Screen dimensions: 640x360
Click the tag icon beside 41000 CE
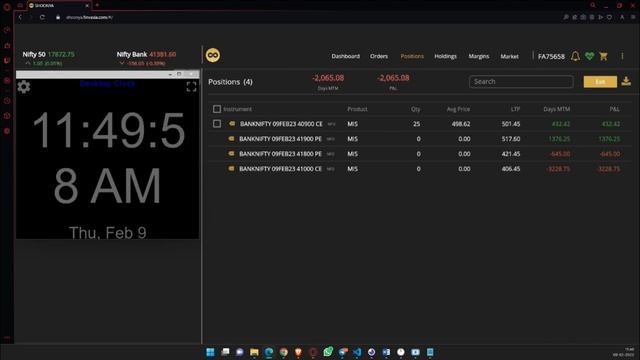pyautogui.click(x=231, y=169)
